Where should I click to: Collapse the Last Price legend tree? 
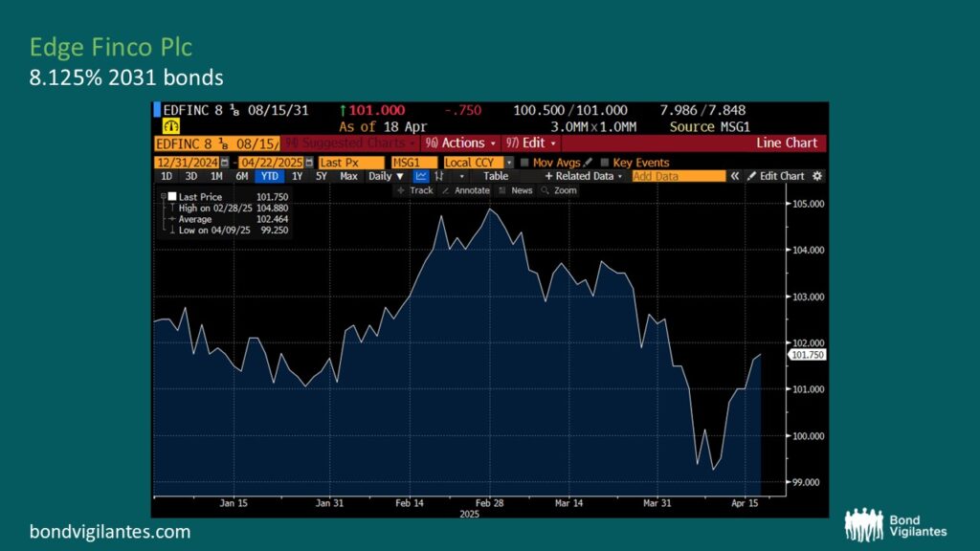coord(163,196)
